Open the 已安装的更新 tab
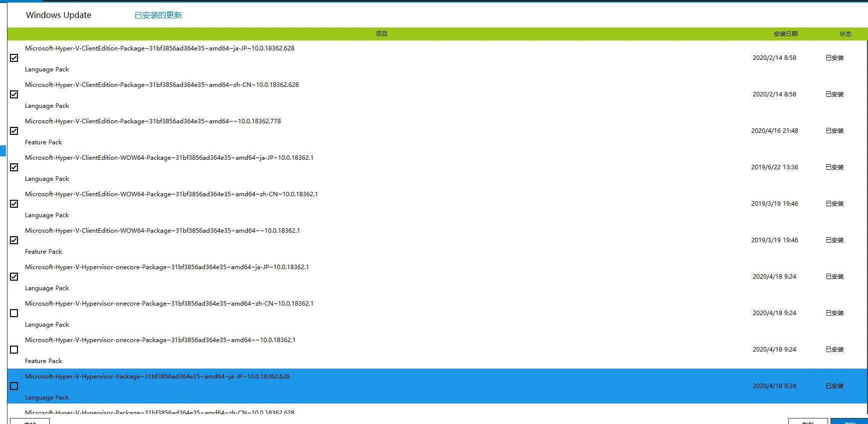Screen dimensions: 868x424 tap(158, 15)
